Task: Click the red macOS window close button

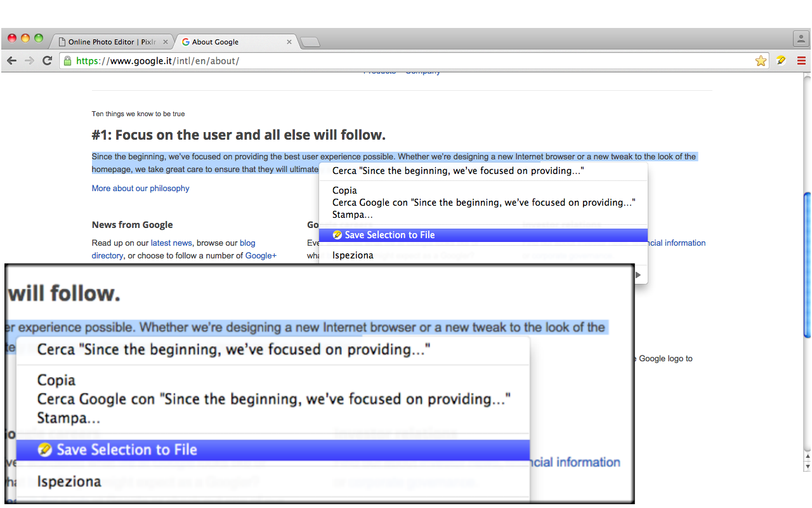Action: point(12,38)
